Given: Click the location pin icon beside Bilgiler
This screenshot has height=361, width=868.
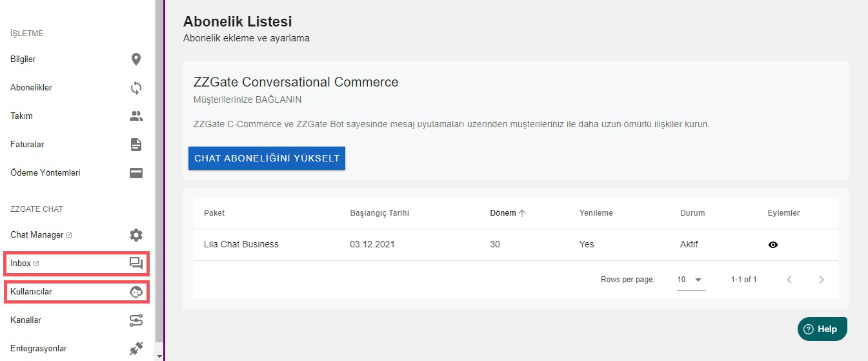Looking at the screenshot, I should pos(136,59).
